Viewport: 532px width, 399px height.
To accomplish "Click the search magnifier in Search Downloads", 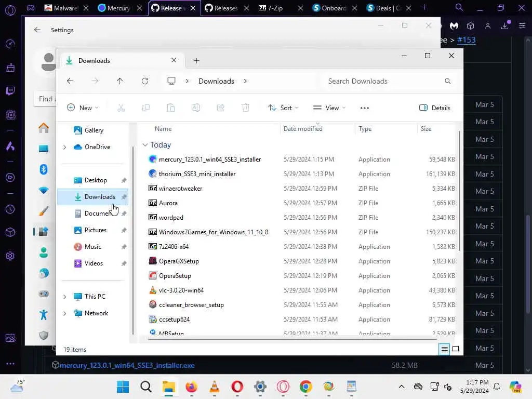I will click(448, 81).
